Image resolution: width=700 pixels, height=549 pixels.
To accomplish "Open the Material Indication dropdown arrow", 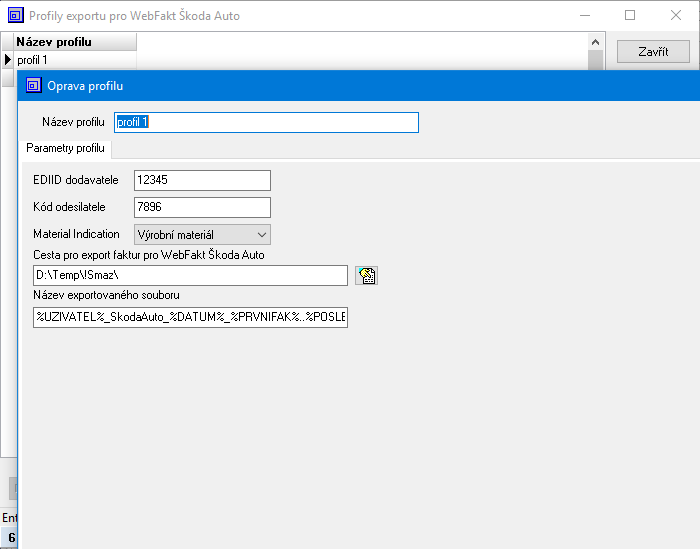I will (x=261, y=234).
